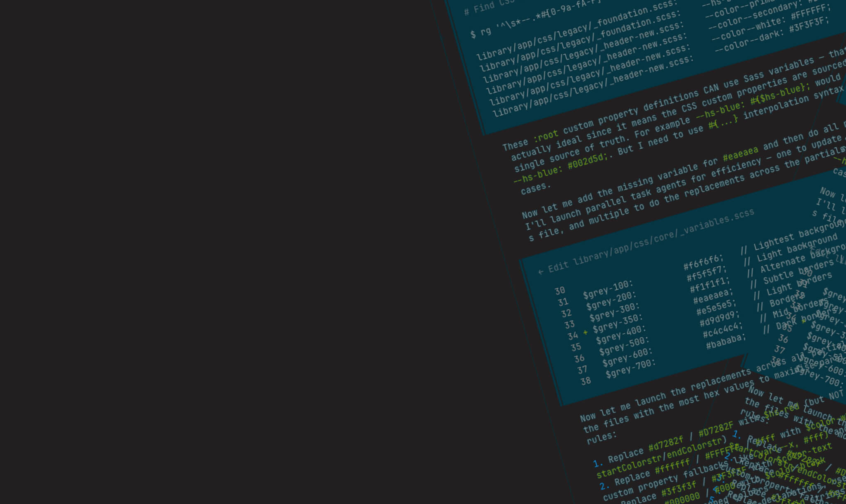
Task: Click the green #d7282f hex in rule 1
Action: click(665, 444)
